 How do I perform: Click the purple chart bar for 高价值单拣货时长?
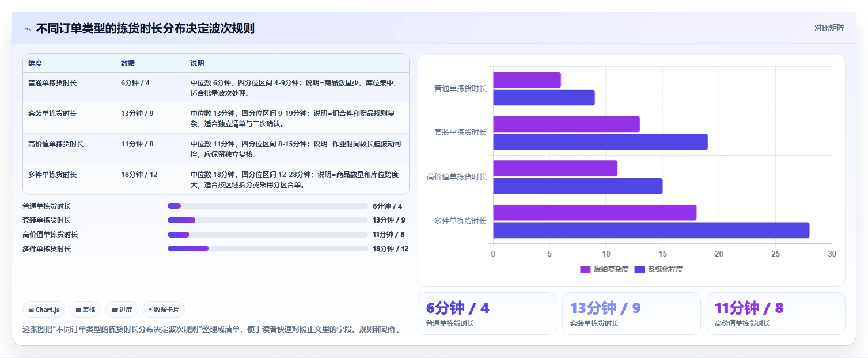coord(555,168)
